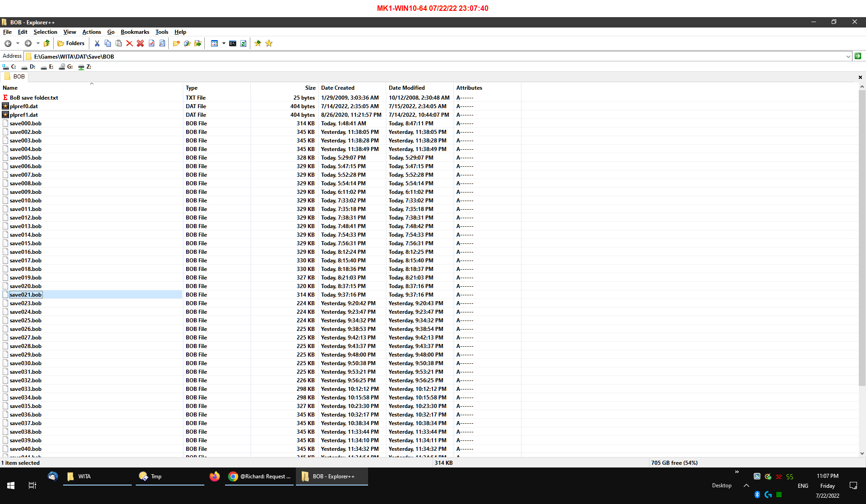
Task: Open the Bookmarks menu
Action: pyautogui.click(x=135, y=32)
